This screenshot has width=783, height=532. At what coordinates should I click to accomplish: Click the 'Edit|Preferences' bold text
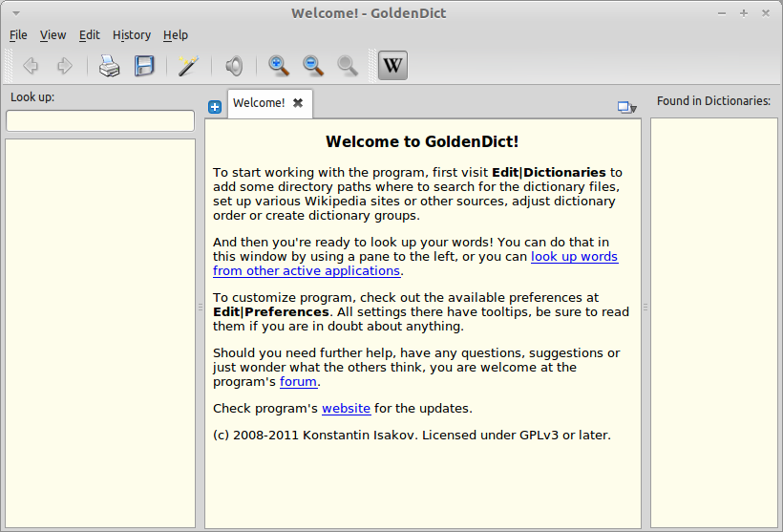(x=270, y=312)
